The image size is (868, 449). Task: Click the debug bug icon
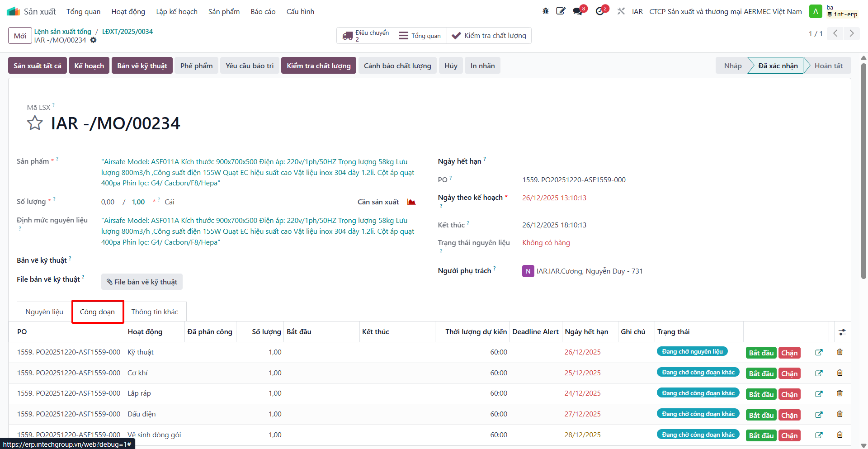[546, 11]
